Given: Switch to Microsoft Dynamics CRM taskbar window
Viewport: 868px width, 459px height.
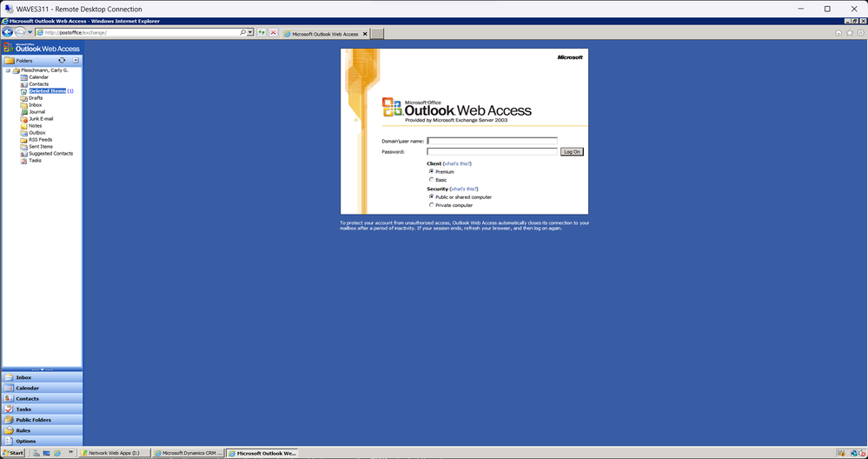Looking at the screenshot, I should pos(189,453).
